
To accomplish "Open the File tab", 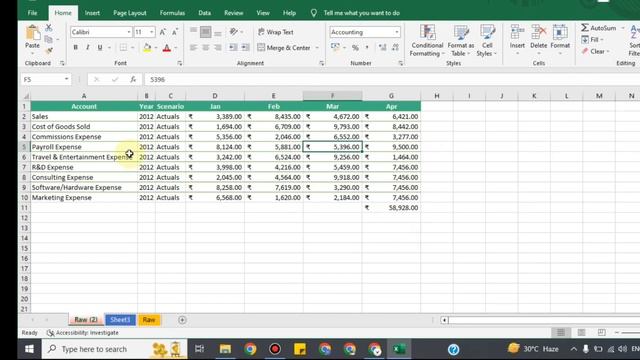I will tap(32, 13).
